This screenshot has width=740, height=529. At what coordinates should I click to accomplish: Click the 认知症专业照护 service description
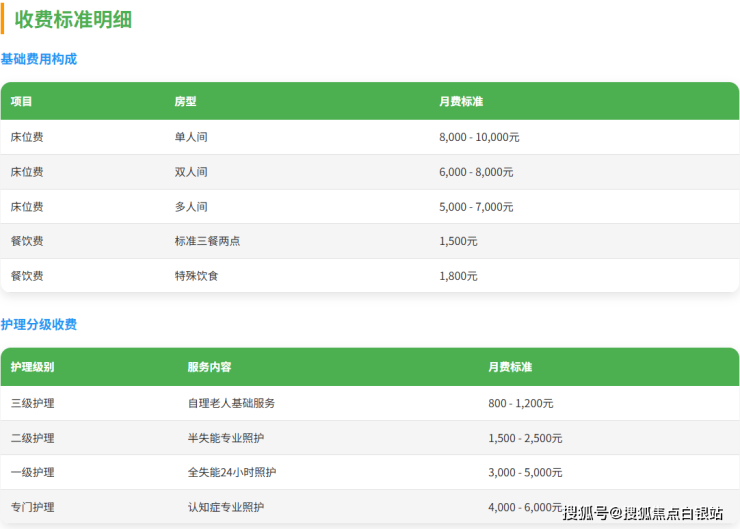click(x=226, y=507)
